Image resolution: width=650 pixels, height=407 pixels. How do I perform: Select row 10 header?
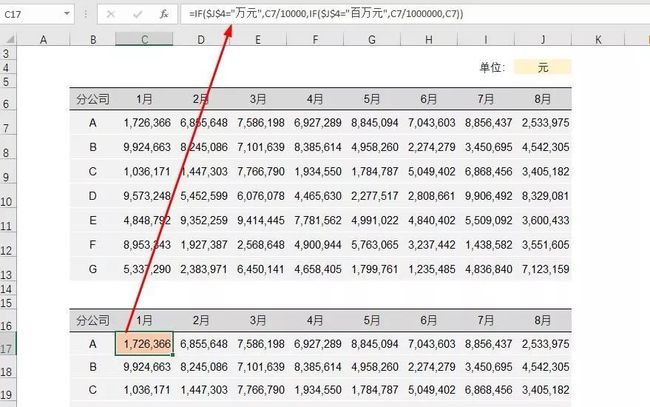coord(8,196)
